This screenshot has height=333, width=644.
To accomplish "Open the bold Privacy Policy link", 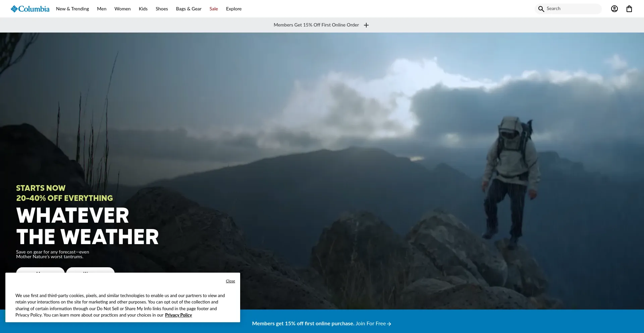I will (178, 315).
